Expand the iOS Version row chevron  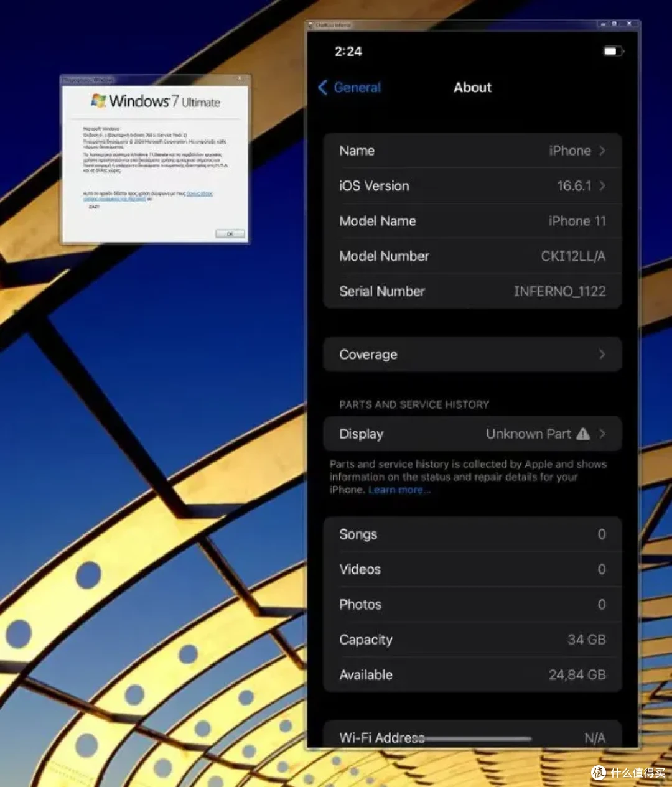602,185
